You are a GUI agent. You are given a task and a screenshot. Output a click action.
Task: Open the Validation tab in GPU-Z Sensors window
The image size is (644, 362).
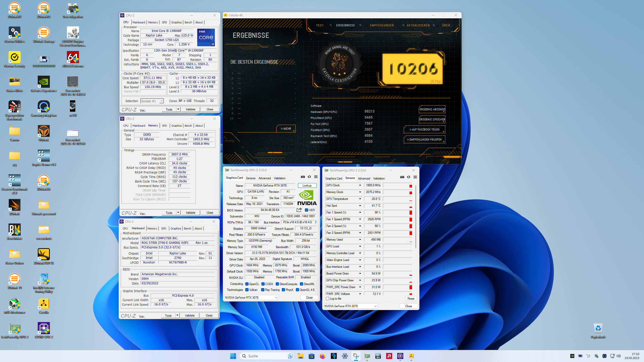tap(379, 178)
